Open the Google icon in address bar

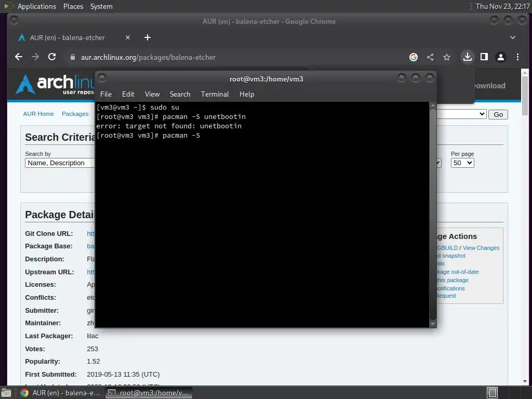(x=413, y=57)
